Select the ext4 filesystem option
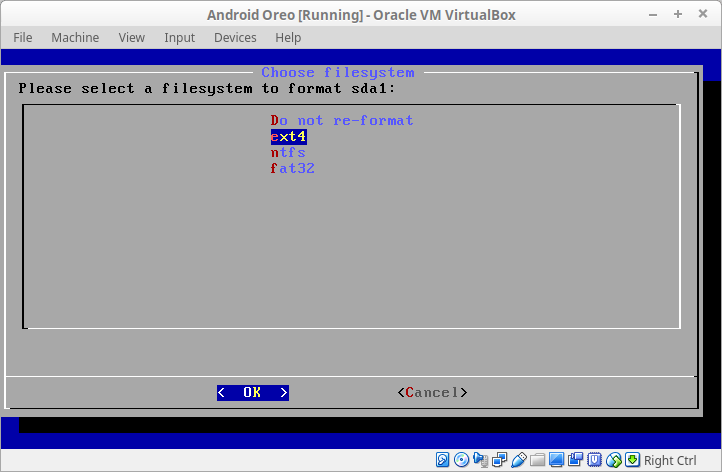722x472 pixels. [289, 137]
